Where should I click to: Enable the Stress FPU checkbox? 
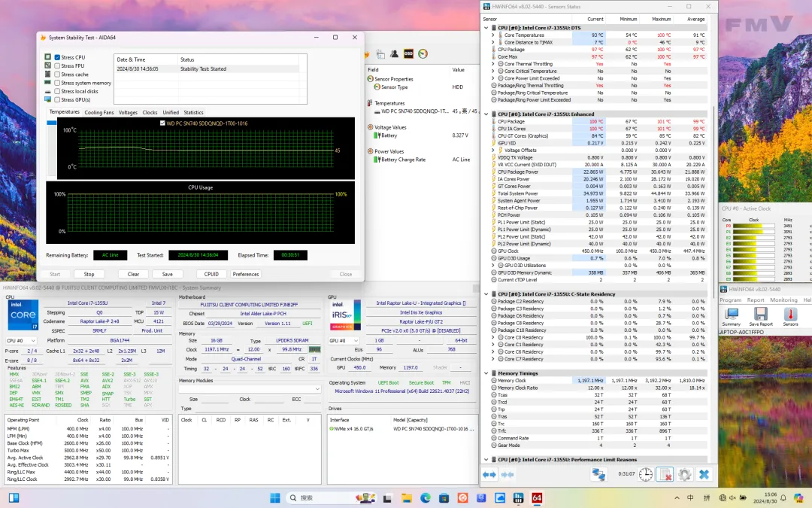pyautogui.click(x=58, y=66)
